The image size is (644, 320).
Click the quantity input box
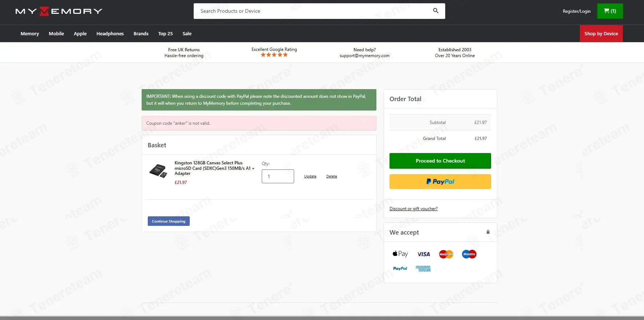(x=278, y=176)
